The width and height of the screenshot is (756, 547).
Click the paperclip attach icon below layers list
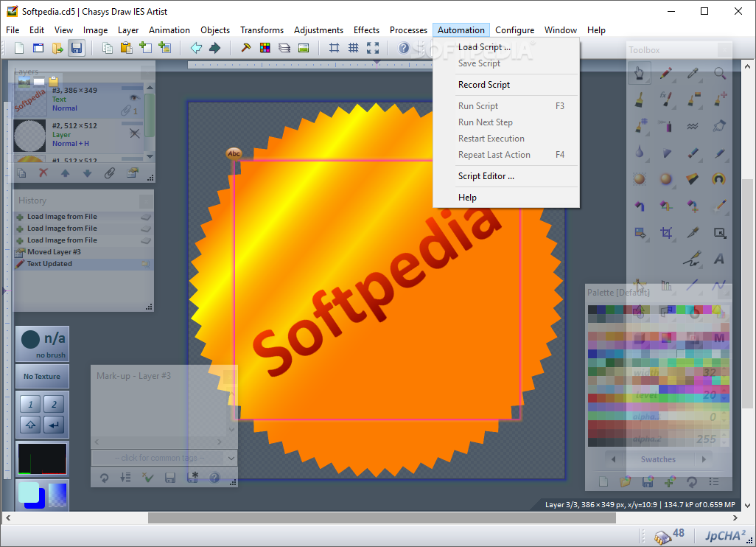pos(110,173)
